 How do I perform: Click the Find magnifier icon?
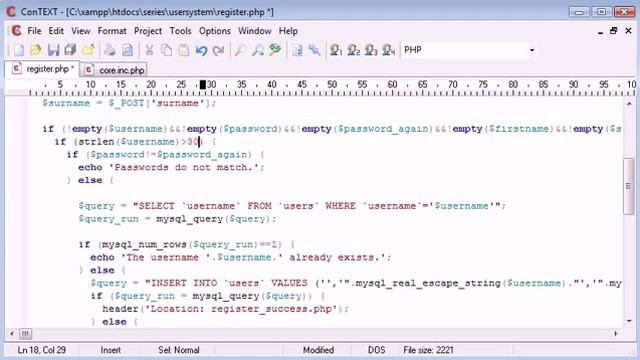point(240,50)
